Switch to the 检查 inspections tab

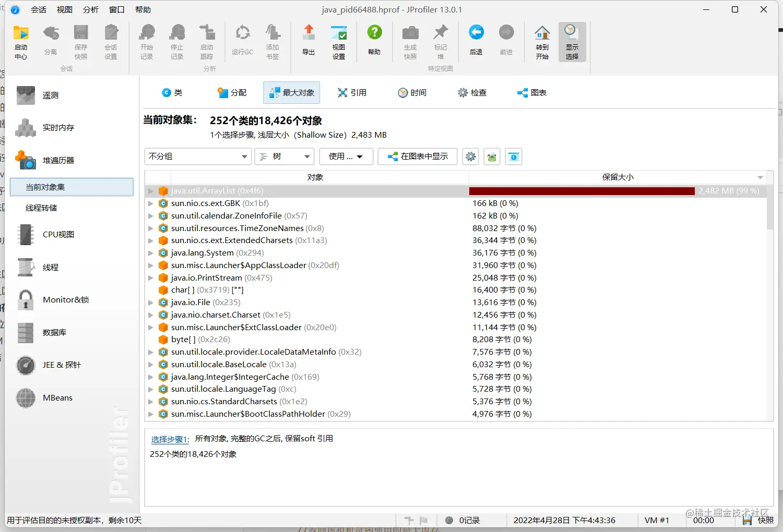pos(472,93)
